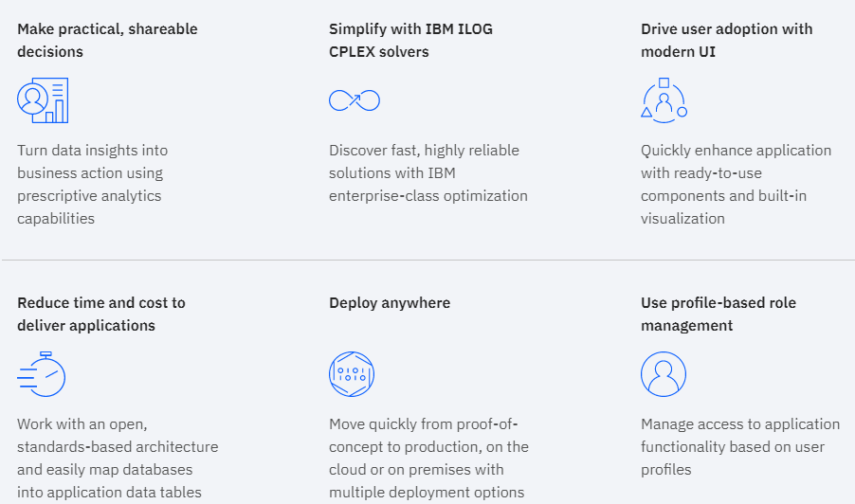Viewport: 855px width, 504px height.
Task: Click the user profile chart icon
Action: click(43, 100)
